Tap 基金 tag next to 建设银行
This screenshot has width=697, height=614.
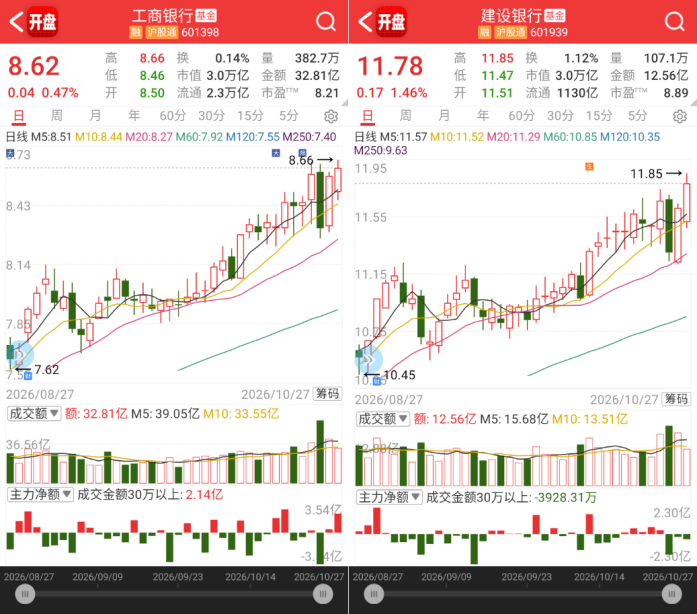pos(555,16)
